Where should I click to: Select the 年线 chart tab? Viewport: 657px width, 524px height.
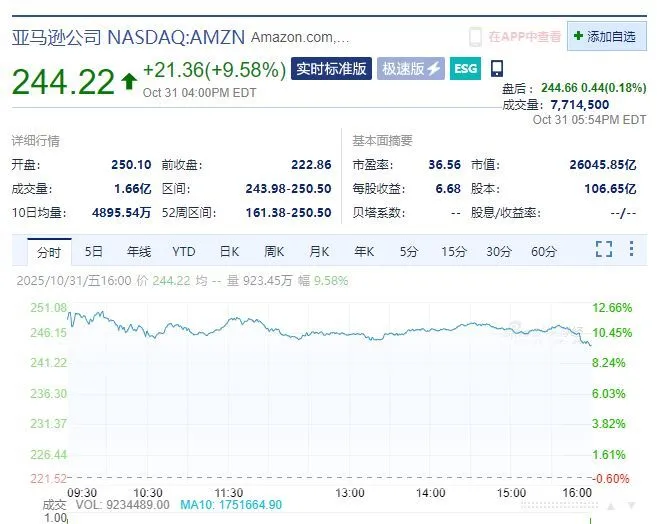pos(138,251)
